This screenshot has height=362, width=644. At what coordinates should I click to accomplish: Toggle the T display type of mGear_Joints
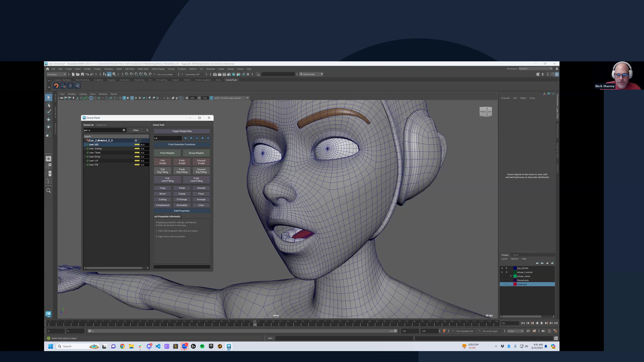(511, 276)
